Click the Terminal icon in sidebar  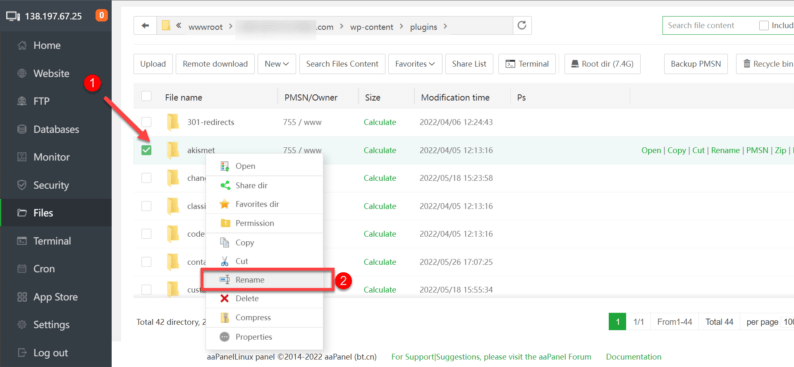point(22,241)
